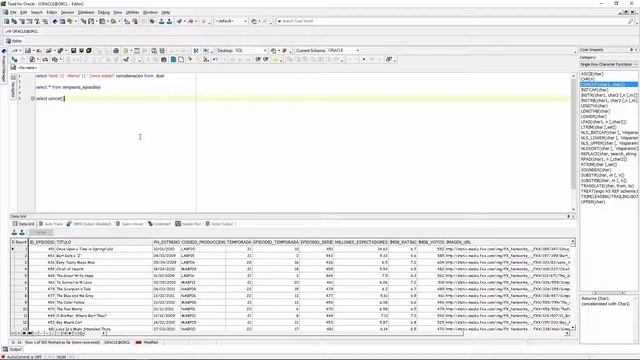Click the Save All icon in editor toolbar
The height and width of the screenshot is (360, 640).
click(x=89, y=51)
